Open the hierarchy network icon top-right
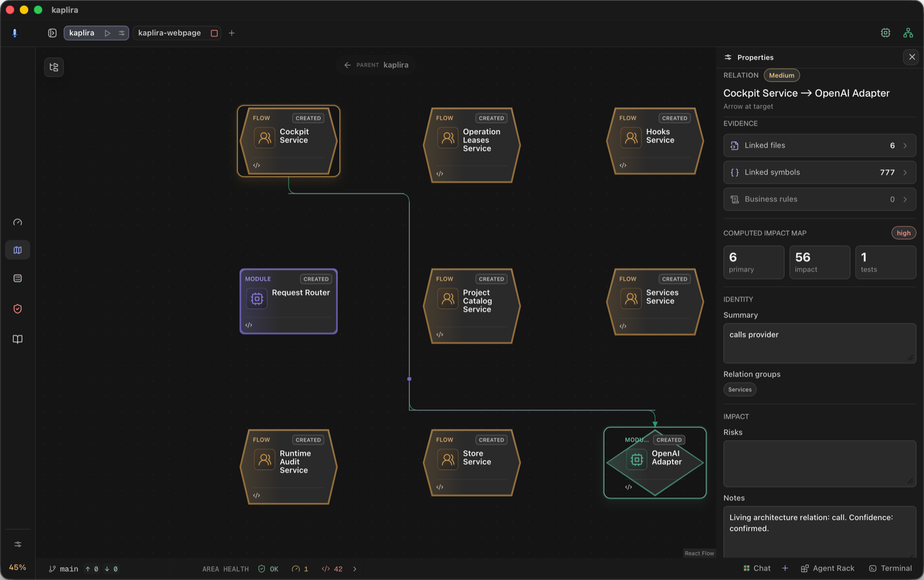The image size is (924, 580). [x=908, y=33]
